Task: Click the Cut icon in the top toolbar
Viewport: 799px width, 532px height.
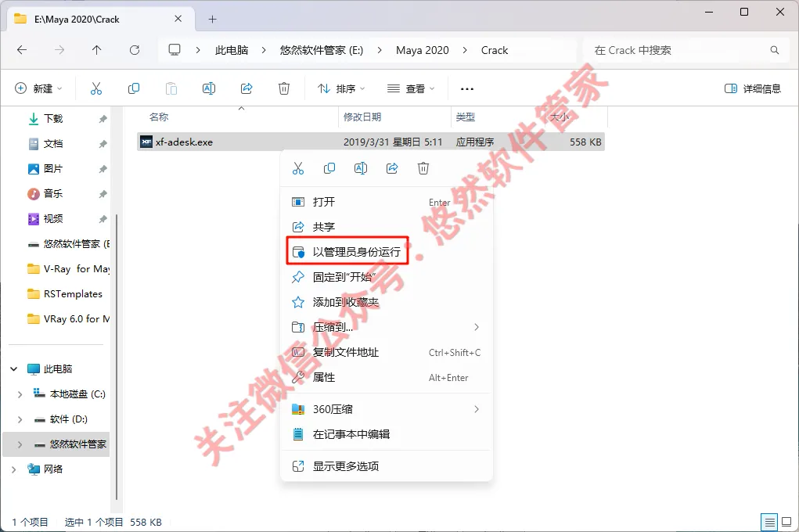Action: (95, 88)
